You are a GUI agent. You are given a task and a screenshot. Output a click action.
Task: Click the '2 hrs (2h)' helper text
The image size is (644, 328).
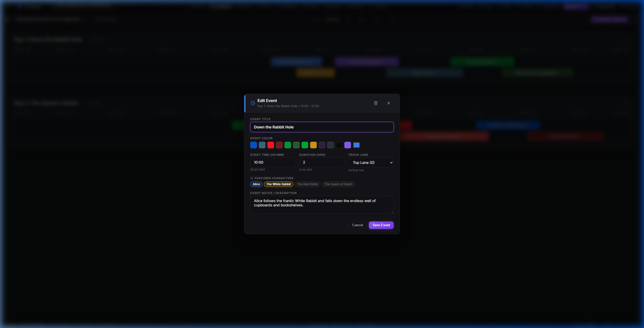click(305, 170)
